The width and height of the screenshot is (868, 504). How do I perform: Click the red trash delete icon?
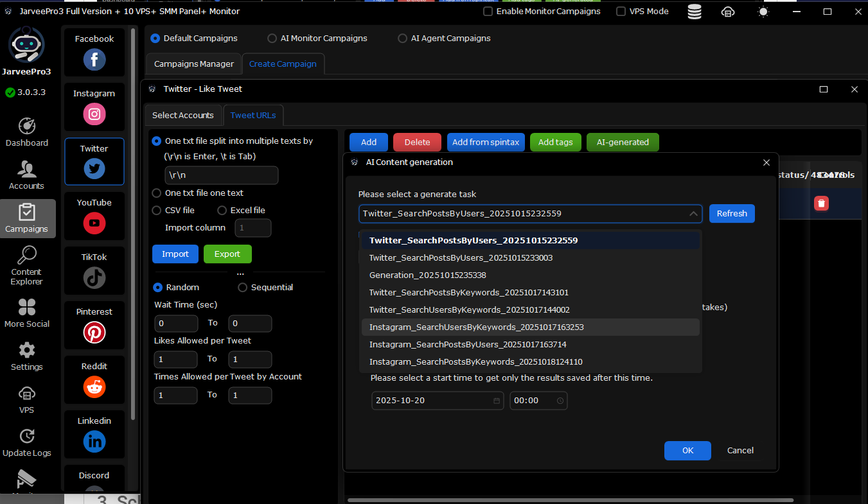[821, 204]
